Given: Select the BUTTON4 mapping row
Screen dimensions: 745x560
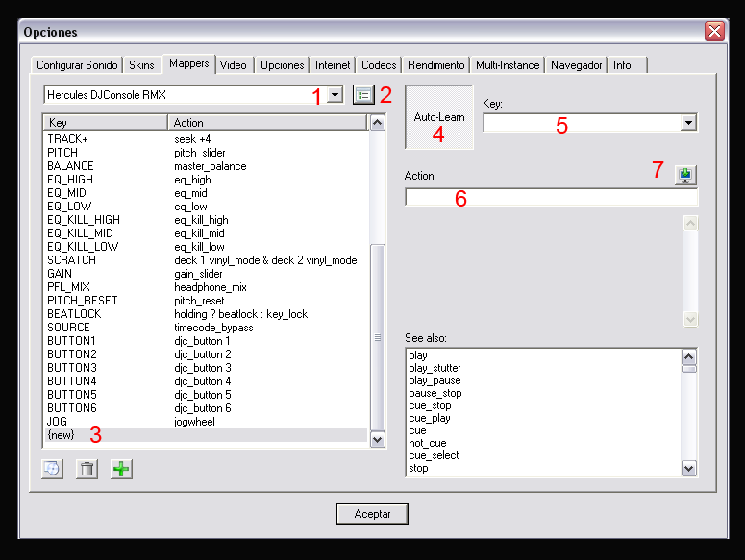Looking at the screenshot, I should [206, 381].
